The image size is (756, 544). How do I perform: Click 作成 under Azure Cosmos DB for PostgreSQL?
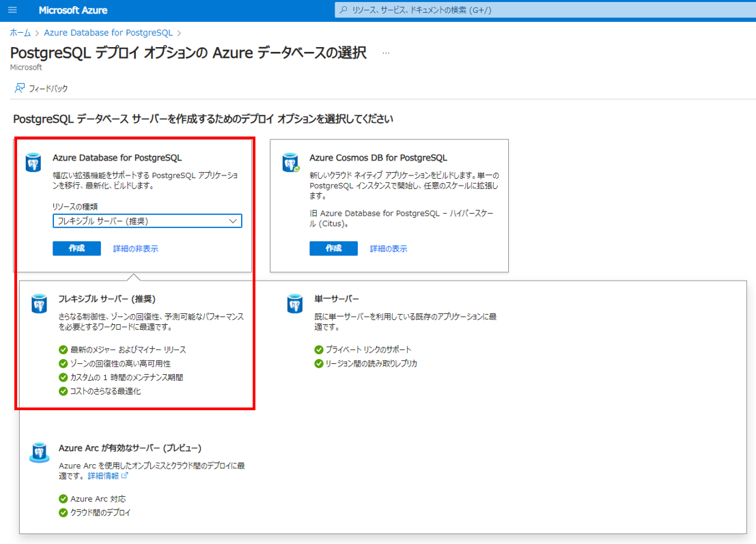tap(334, 248)
